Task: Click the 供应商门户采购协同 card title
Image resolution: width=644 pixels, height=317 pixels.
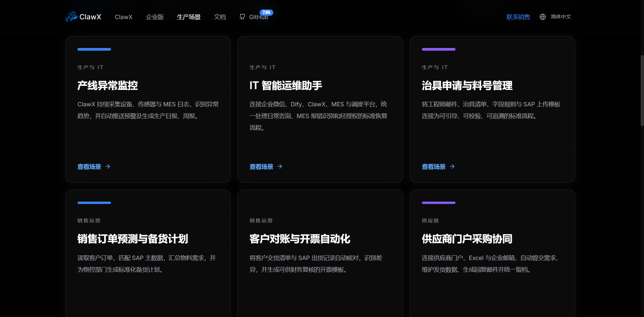Action: [x=467, y=239]
